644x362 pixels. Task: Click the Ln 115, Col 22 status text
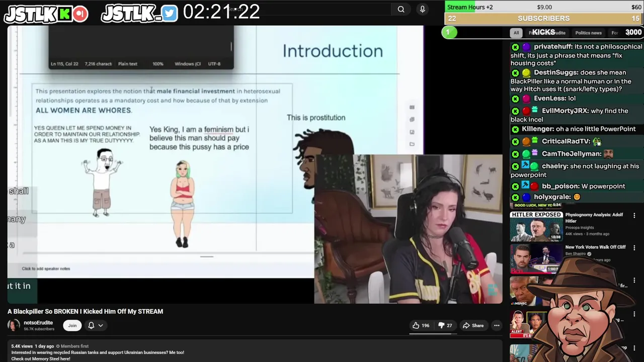coord(64,64)
